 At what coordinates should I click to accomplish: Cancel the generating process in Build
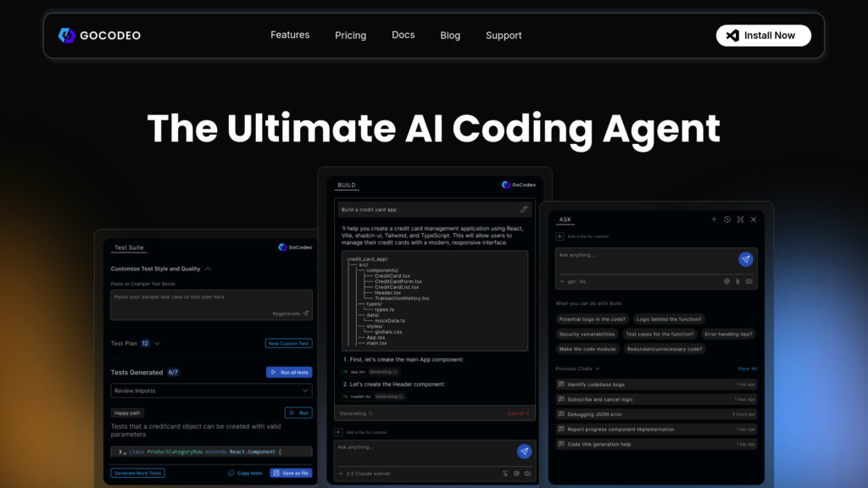(518, 413)
